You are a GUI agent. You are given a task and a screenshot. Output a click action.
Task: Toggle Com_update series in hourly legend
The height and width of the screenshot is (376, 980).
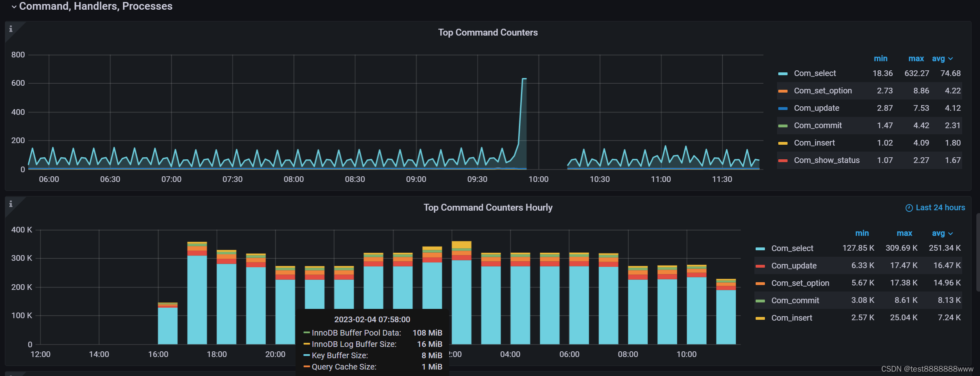[794, 266]
